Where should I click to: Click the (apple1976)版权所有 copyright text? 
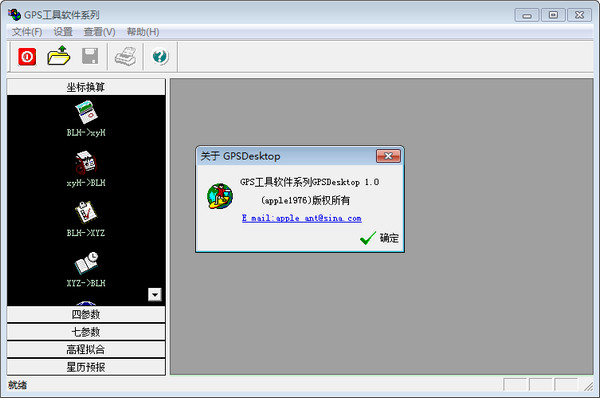305,200
